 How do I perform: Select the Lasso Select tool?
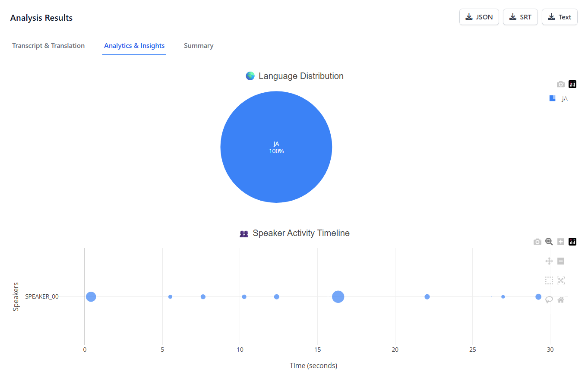(549, 300)
